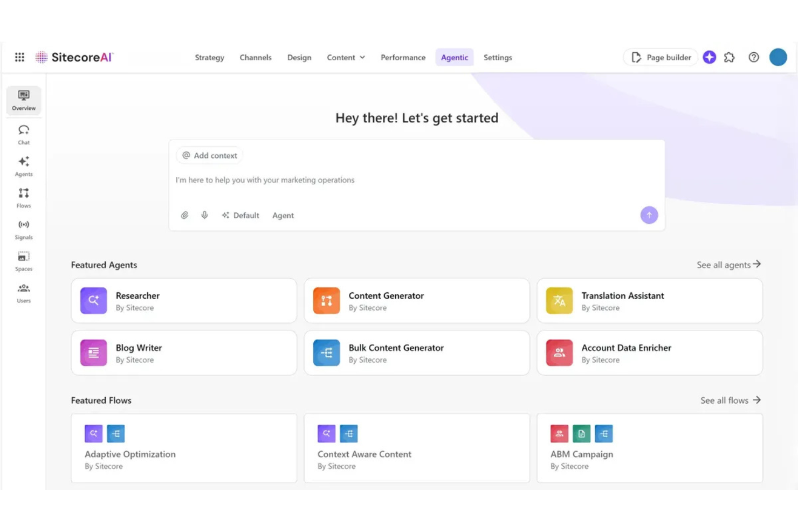Open the Strategy tab
The height and width of the screenshot is (532, 798).
(210, 57)
